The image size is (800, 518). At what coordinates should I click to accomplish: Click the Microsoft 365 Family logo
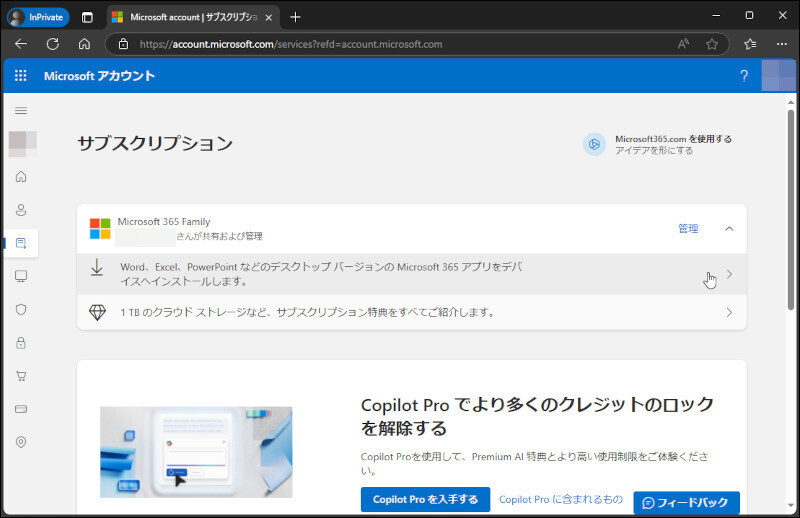pos(100,229)
